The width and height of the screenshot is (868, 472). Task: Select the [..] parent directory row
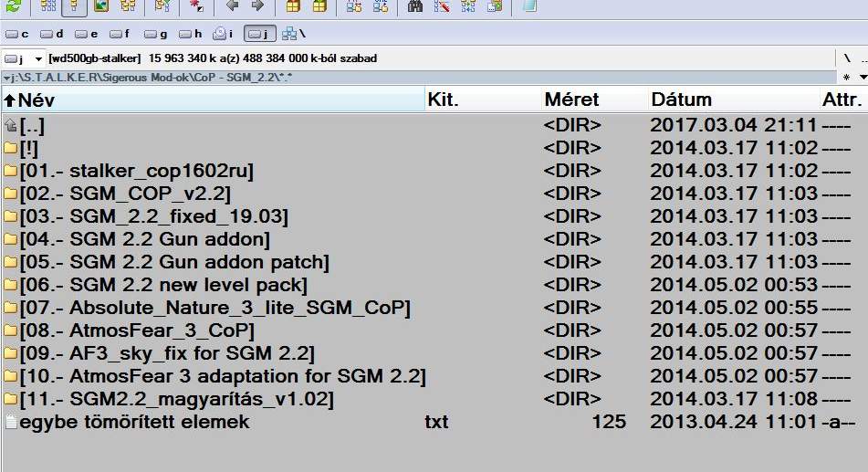click(434, 126)
